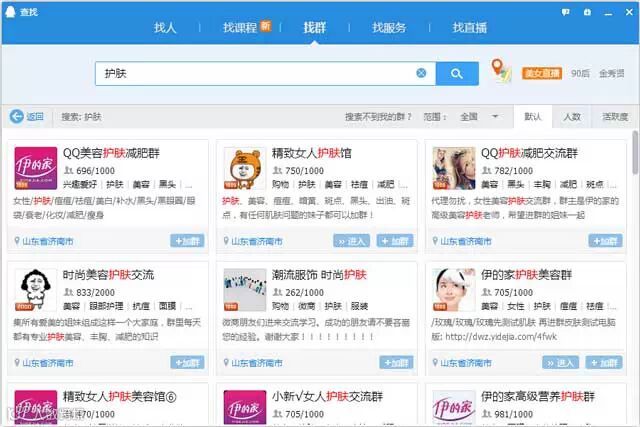The image size is (640, 427).
Task: Open 精致女人护肤馆 tiger avatar
Action: click(245, 168)
